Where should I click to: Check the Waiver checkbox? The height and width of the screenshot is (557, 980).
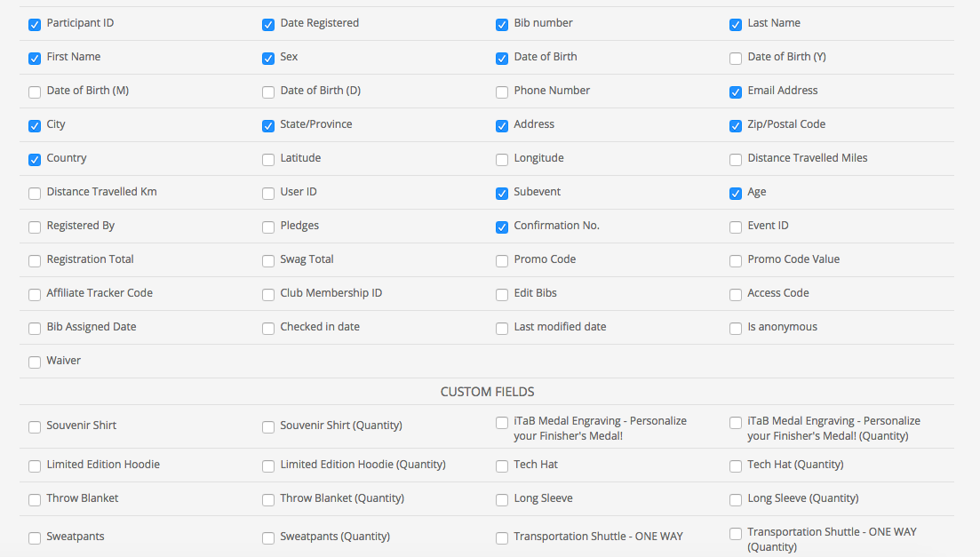tap(35, 362)
